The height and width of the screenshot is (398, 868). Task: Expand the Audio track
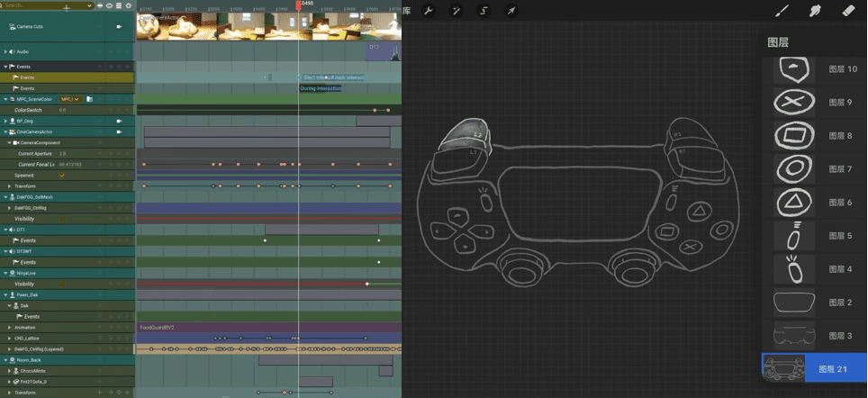click(x=5, y=51)
